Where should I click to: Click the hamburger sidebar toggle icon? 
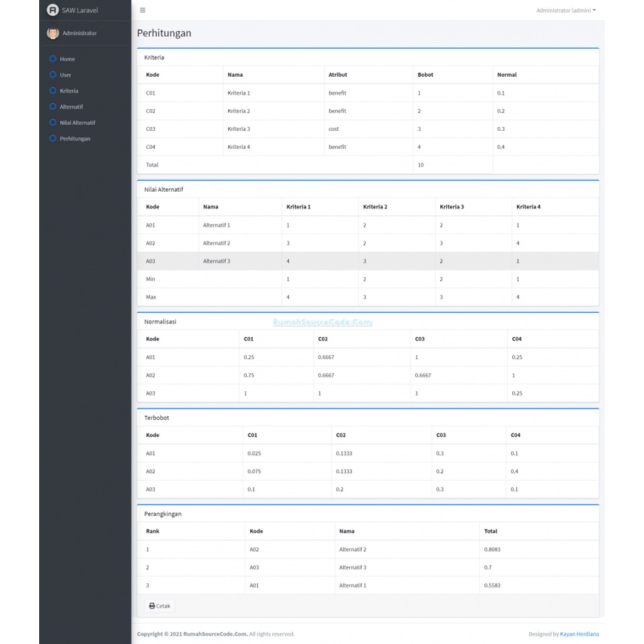click(142, 10)
